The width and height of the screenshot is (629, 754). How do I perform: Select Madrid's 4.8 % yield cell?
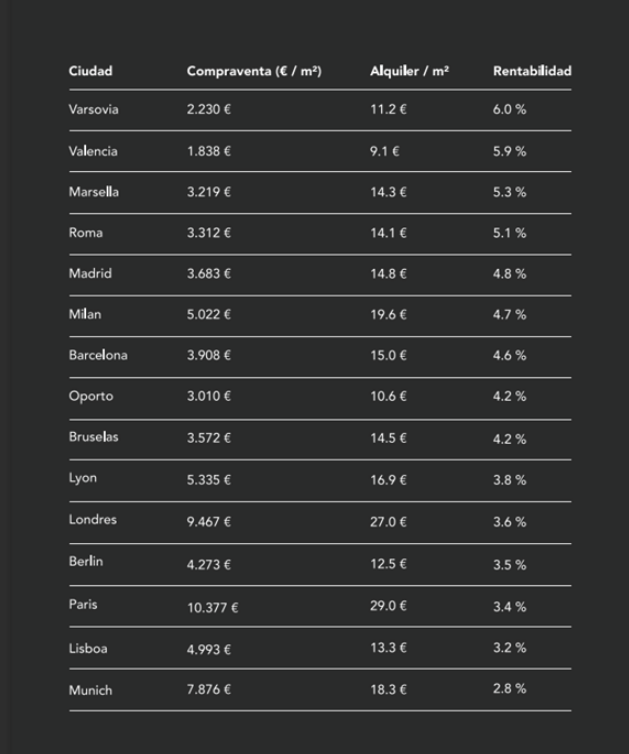509,274
